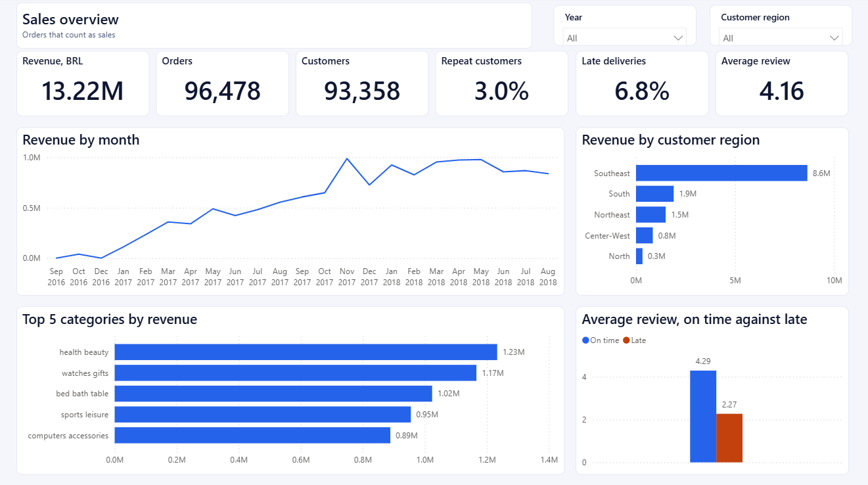Click the Average review, on time against late title
Image resolution: width=868 pixels, height=485 pixels.
[695, 319]
